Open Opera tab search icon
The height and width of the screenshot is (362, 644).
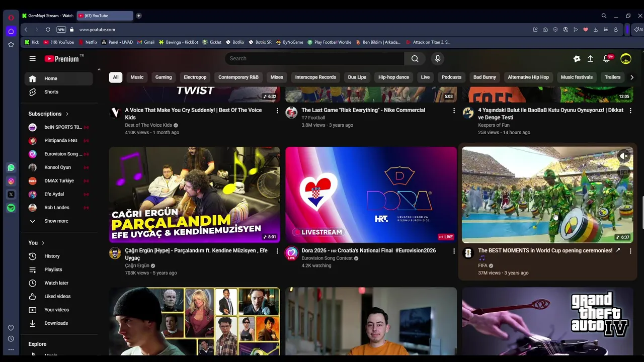tap(604, 16)
